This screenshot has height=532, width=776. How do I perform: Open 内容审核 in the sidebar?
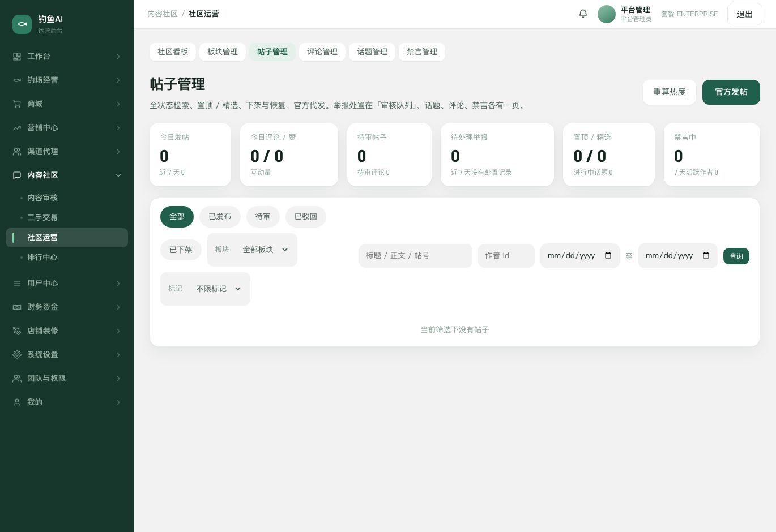tap(67, 198)
